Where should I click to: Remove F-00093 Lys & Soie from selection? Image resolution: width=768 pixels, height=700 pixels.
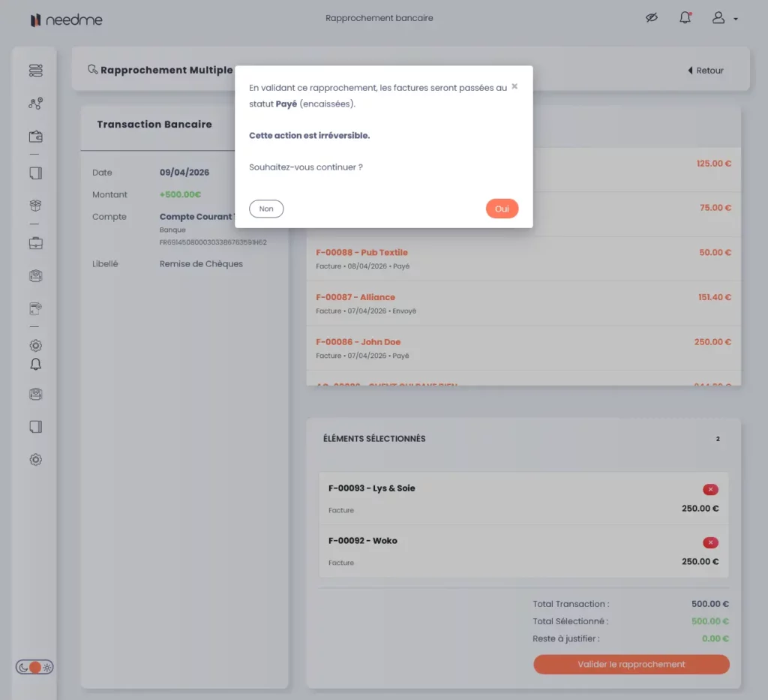click(709, 490)
